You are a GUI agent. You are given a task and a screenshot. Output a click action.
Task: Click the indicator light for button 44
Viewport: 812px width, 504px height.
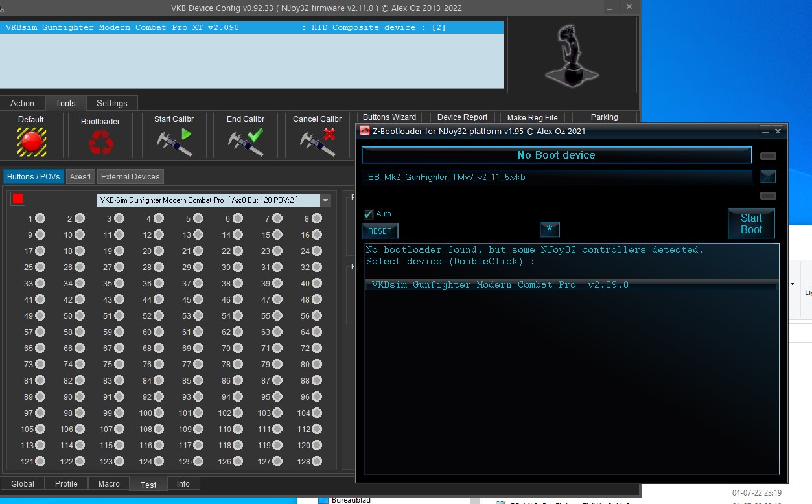point(159,300)
